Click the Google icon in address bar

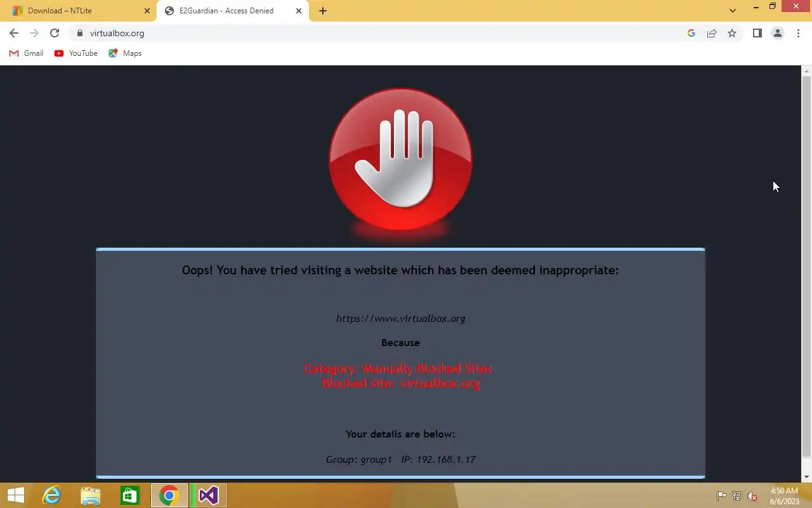coord(691,33)
